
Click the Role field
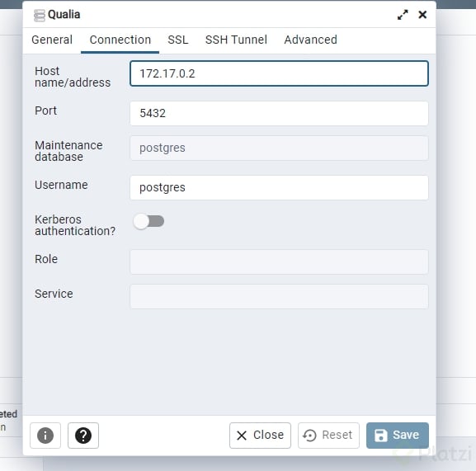[279, 262]
